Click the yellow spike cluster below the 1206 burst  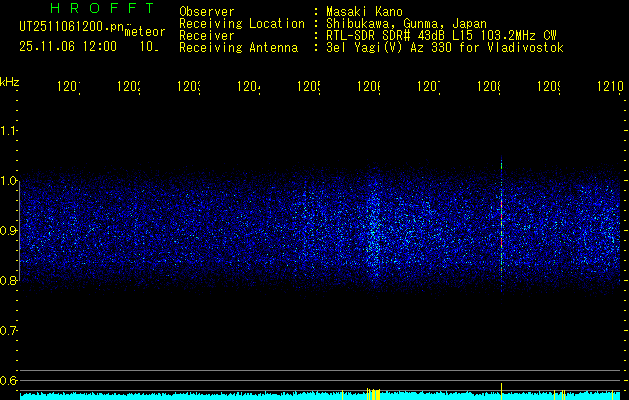tap(373, 394)
